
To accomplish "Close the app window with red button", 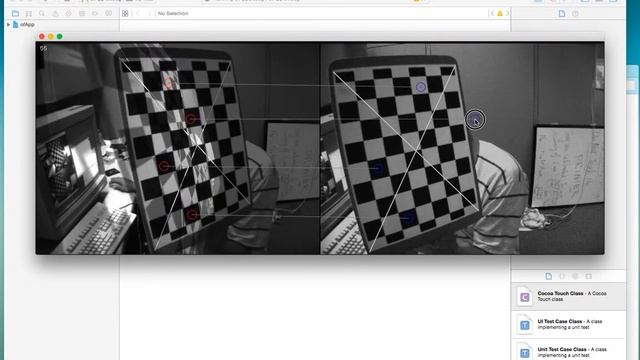I will click(x=42, y=36).
